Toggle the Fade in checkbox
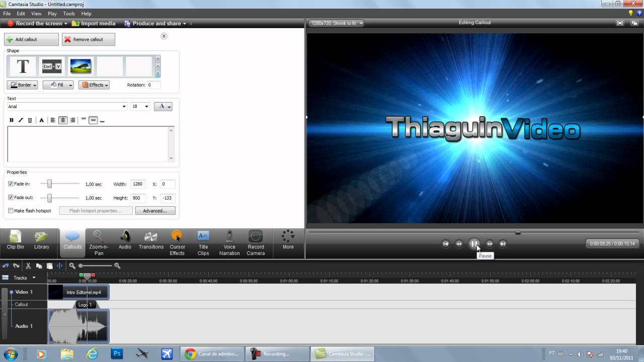 point(11,184)
